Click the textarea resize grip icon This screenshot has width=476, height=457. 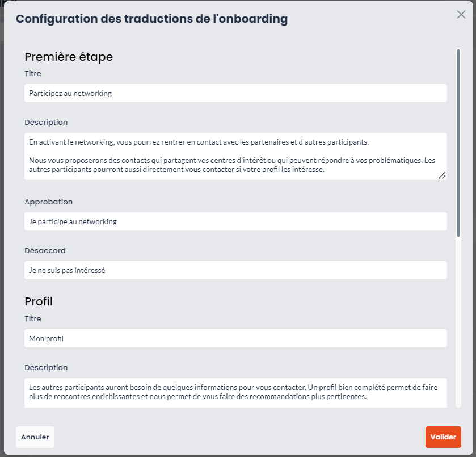[442, 175]
